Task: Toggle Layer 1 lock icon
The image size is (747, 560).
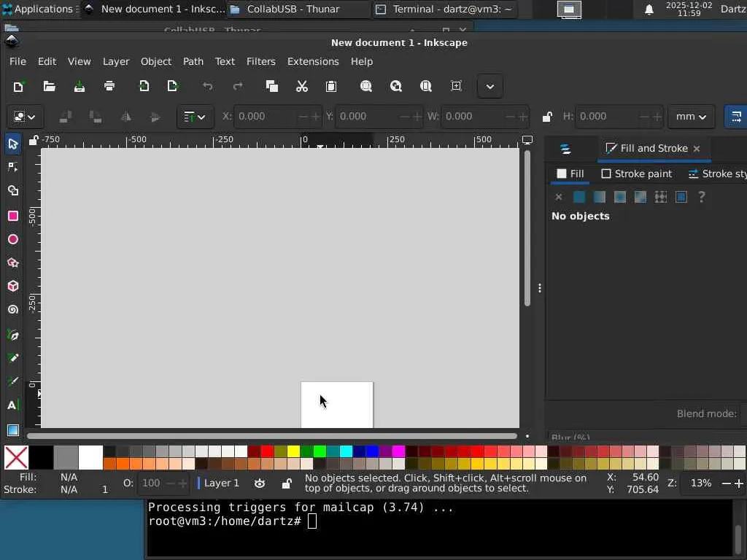Action: [286, 483]
